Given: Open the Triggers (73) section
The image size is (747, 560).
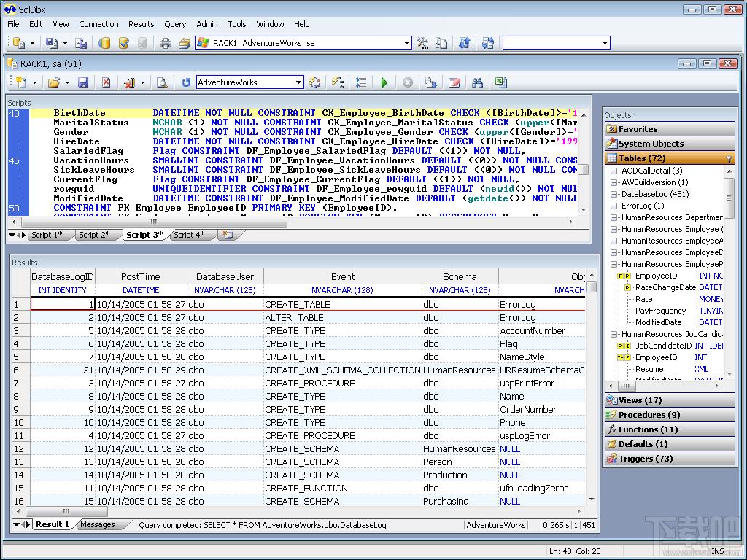Looking at the screenshot, I should tap(670, 459).
